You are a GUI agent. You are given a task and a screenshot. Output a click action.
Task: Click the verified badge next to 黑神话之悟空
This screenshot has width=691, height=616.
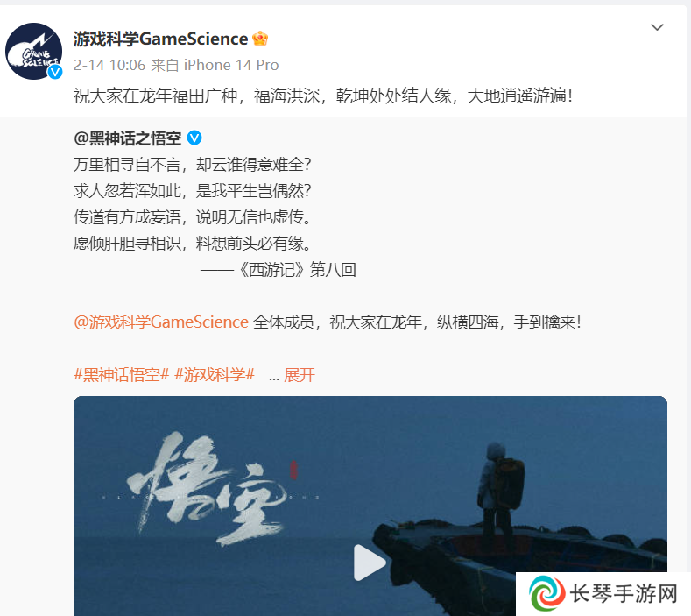pos(194,138)
